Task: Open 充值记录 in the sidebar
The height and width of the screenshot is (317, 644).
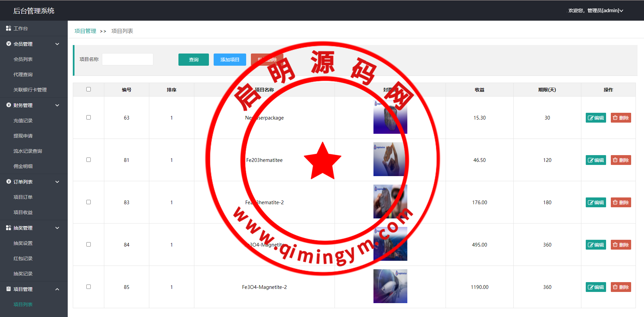Action: pos(23,121)
